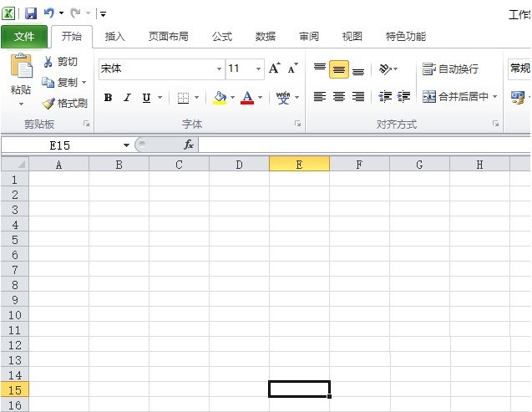This screenshot has width=532, height=412.
Task: Click the fx Insert Function icon
Action: click(x=189, y=145)
